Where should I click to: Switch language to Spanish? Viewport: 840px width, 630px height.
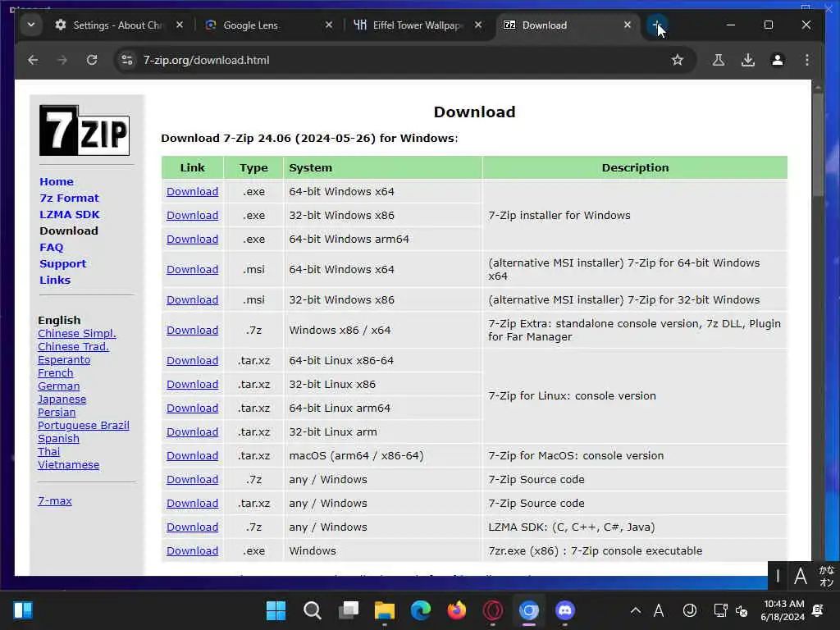58,439
